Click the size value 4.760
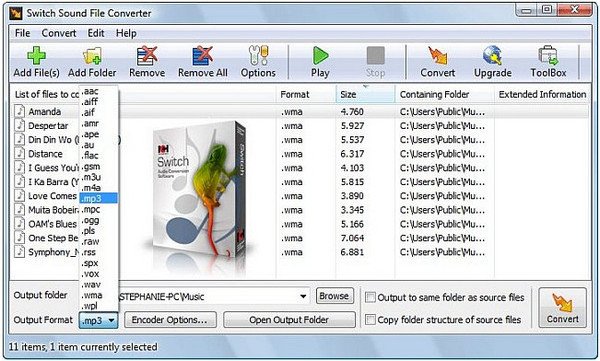Viewport: 600px width, 361px height. [352, 111]
